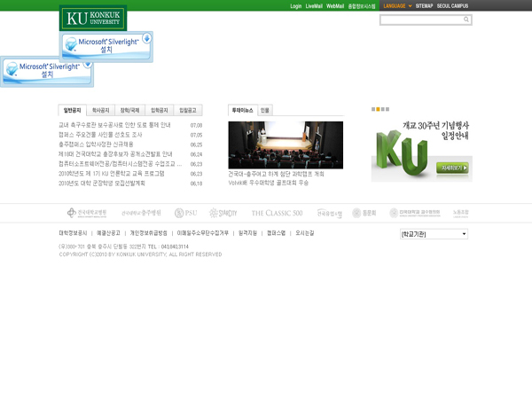Viewport: 532px width, 399px height.
Task: Open the LiveMail link
Action: point(314,6)
